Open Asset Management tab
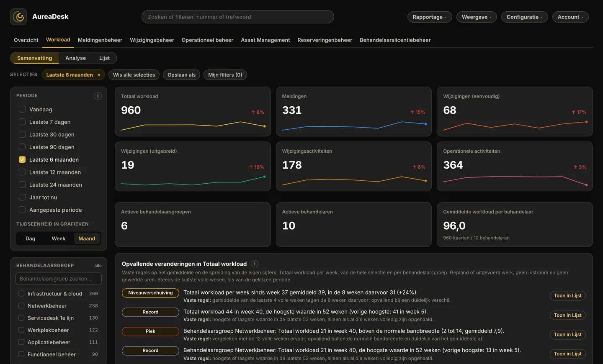The height and width of the screenshot is (364, 603). (265, 40)
